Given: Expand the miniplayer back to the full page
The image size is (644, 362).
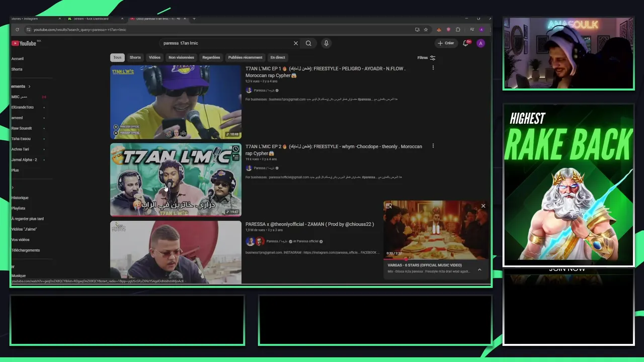Looking at the screenshot, I should click(389, 206).
